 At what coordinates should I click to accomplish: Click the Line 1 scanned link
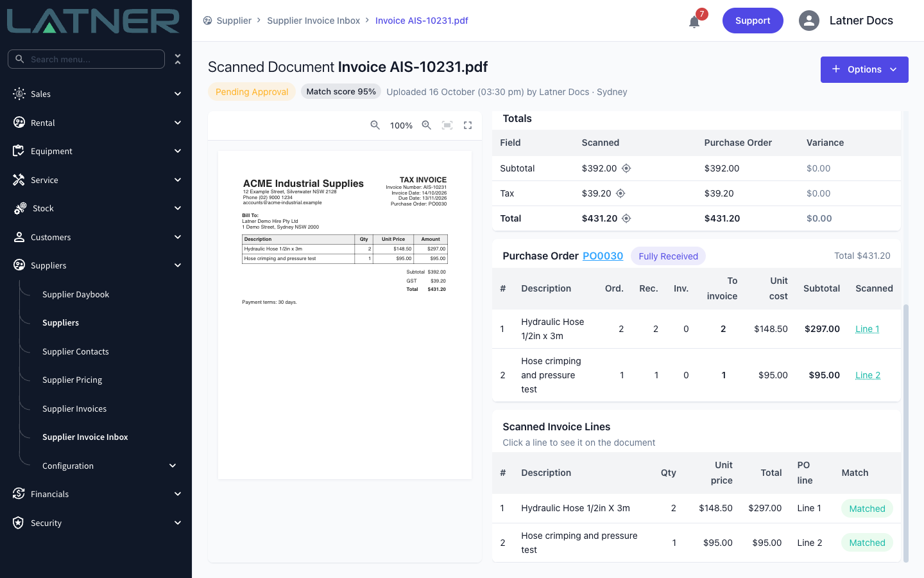868,329
